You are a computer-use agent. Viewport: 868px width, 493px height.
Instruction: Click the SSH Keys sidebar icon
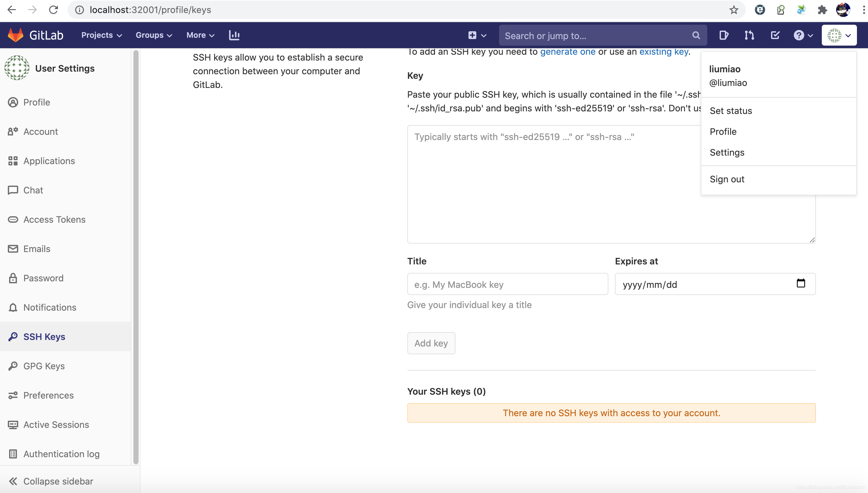[13, 336]
